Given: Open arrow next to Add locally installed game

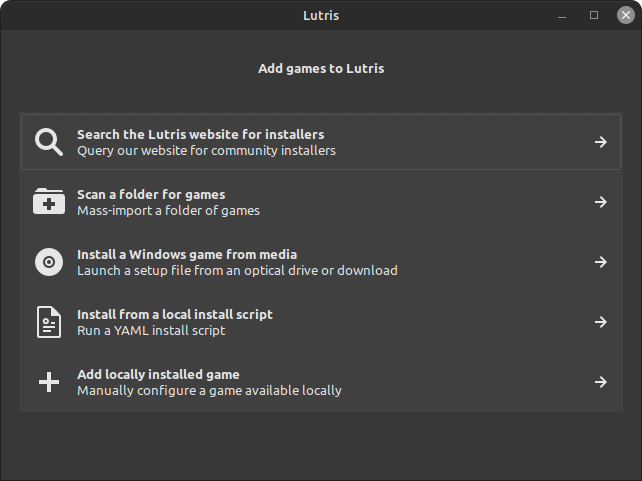Looking at the screenshot, I should coord(601,382).
